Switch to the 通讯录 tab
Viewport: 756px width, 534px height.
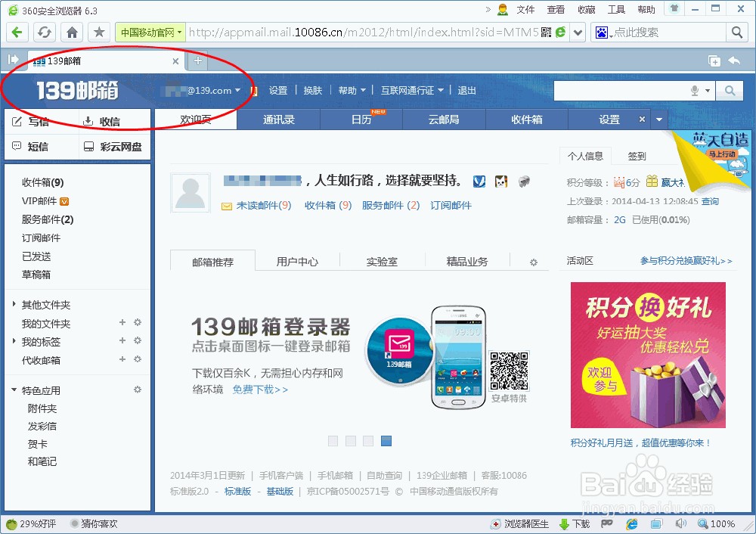pos(279,120)
